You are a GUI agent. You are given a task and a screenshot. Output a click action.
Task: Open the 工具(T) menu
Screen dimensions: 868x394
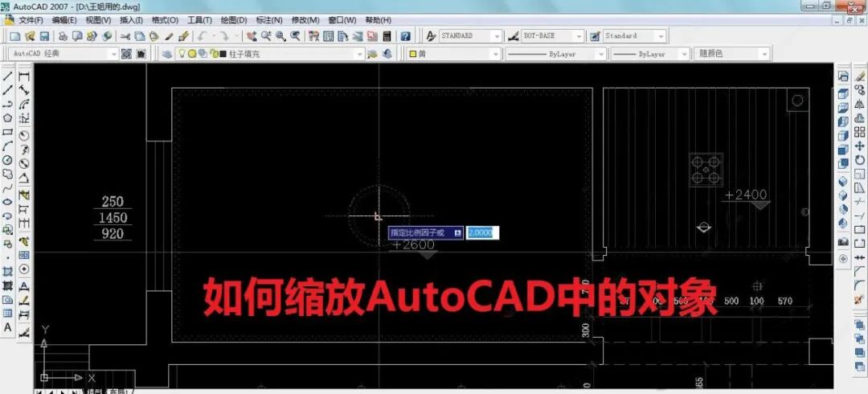[x=199, y=20]
